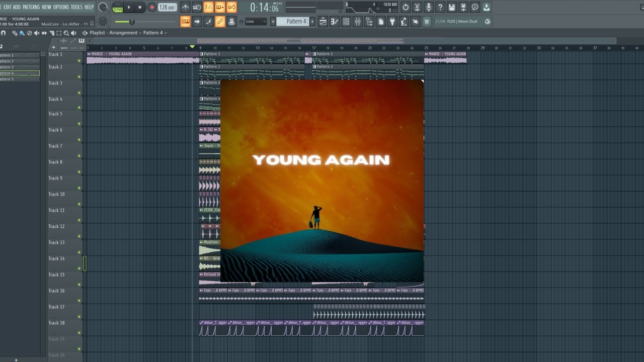The image size is (644, 362).
Task: Click the 128.000 tempo field
Action: click(x=167, y=8)
